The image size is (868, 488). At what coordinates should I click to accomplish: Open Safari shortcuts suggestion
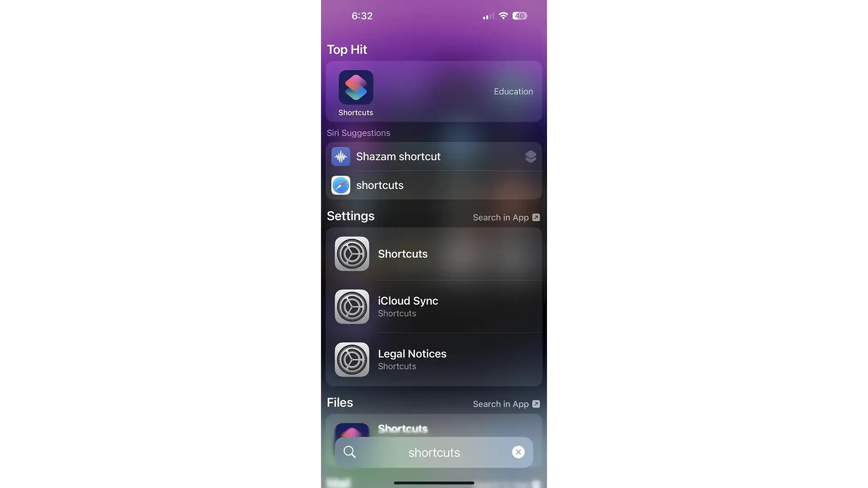tap(434, 185)
